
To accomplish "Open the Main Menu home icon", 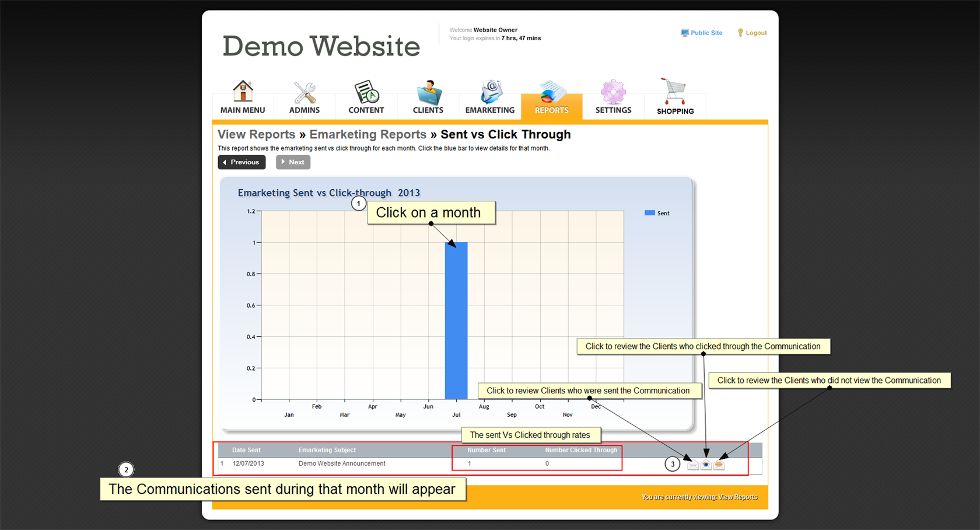I will point(243,92).
